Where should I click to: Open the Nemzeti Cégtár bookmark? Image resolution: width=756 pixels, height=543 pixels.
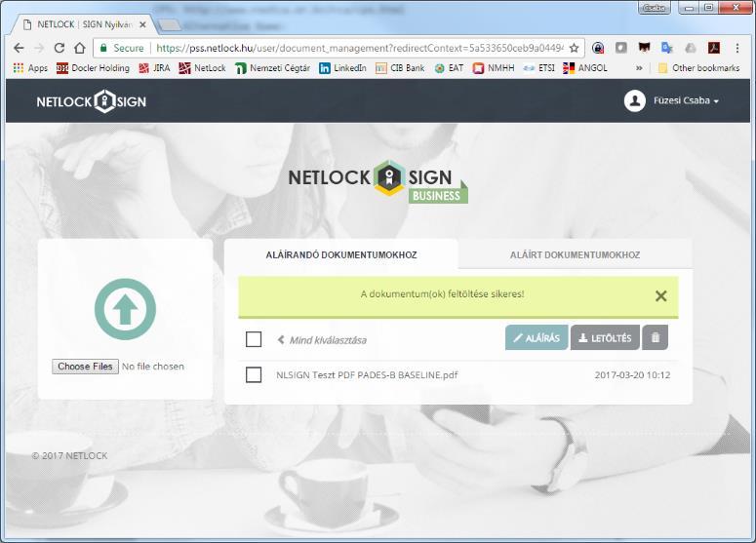tap(272, 68)
